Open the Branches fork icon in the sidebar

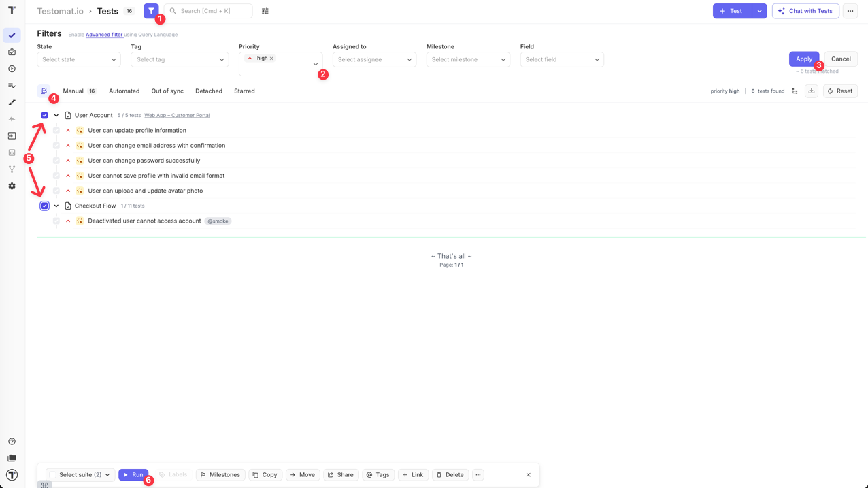pos(12,169)
